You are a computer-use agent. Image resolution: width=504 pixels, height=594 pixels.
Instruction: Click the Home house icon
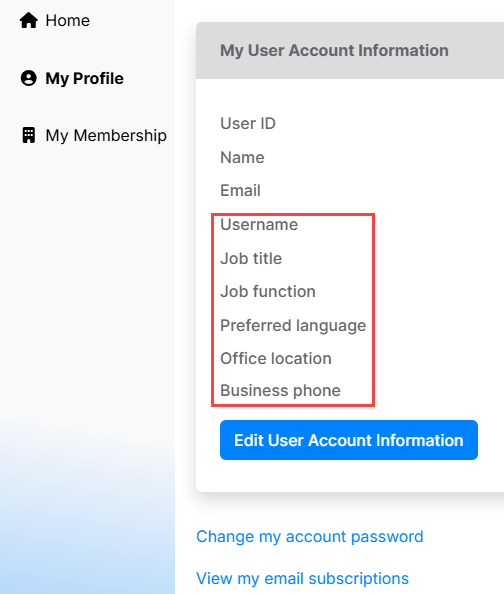point(29,20)
